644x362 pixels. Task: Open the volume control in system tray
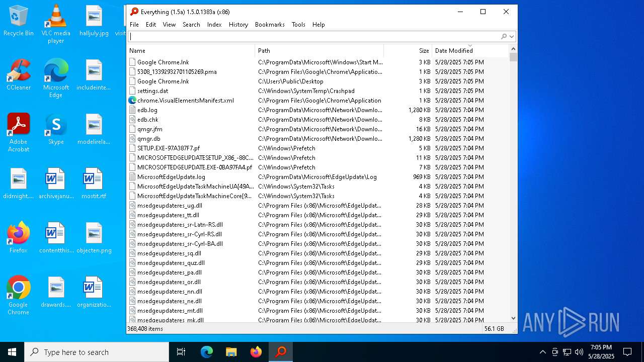pyautogui.click(x=579, y=352)
